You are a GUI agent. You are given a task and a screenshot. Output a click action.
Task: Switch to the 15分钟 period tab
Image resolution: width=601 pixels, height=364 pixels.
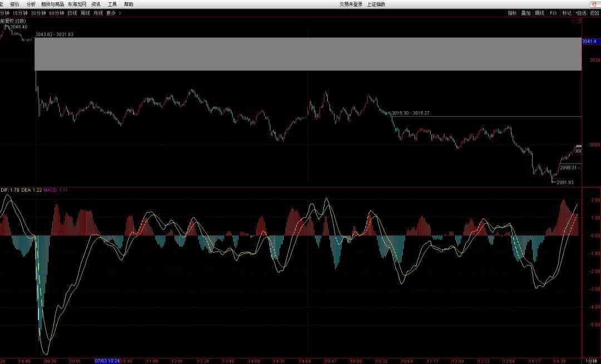coord(19,12)
